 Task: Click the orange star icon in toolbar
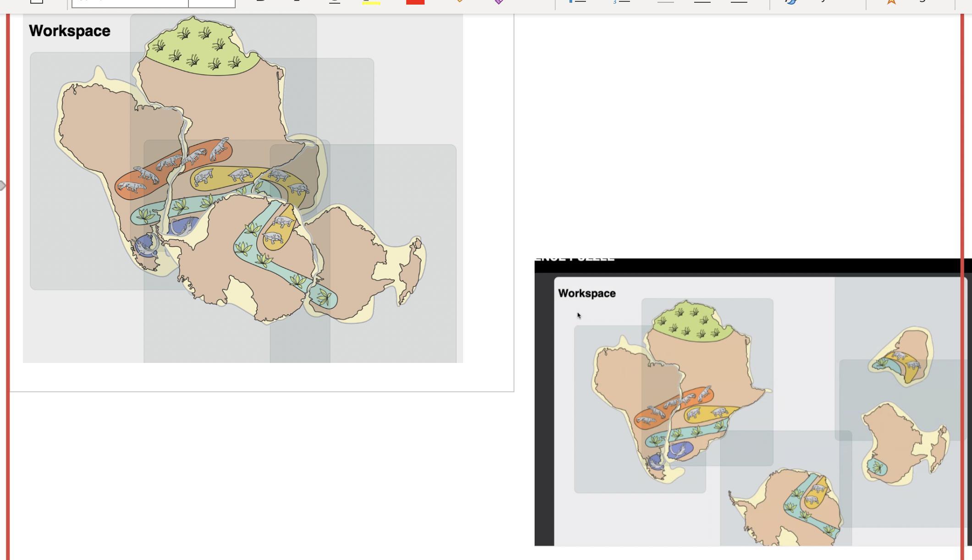[x=891, y=2]
